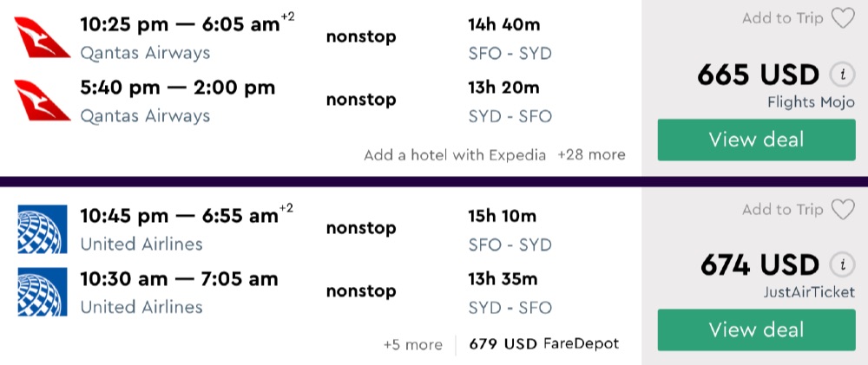The width and height of the screenshot is (868, 365).
Task: Save the United itinerary with the heart icon
Action: point(843,209)
